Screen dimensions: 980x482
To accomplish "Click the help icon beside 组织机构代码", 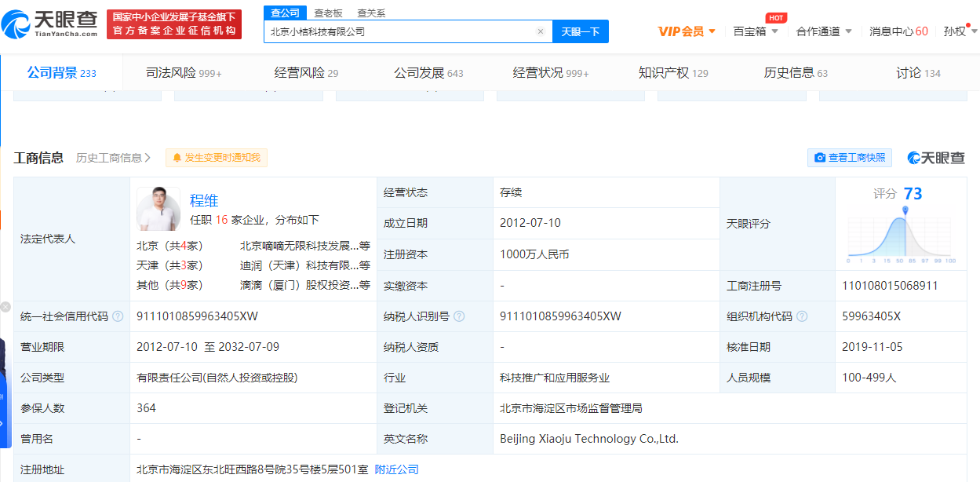I will 802,316.
